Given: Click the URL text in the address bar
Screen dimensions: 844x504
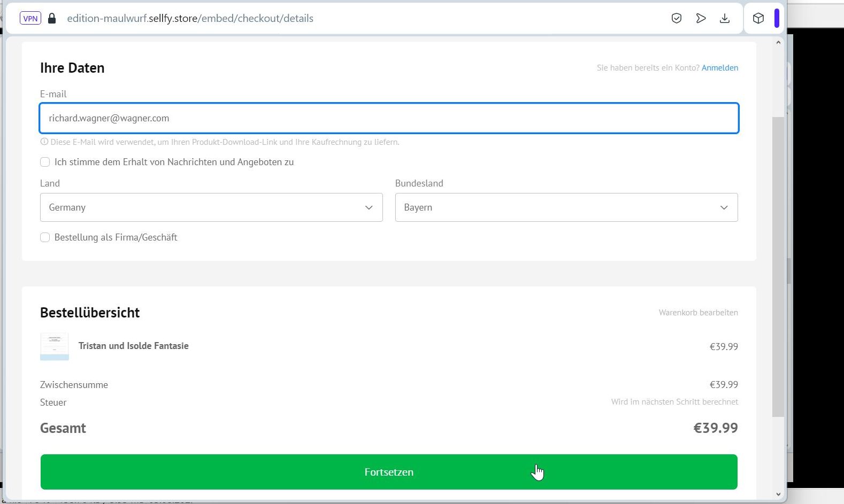Looking at the screenshot, I should click(x=190, y=19).
